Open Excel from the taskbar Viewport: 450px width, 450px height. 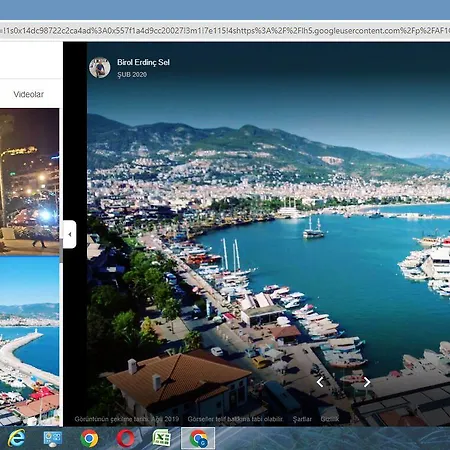(162, 438)
